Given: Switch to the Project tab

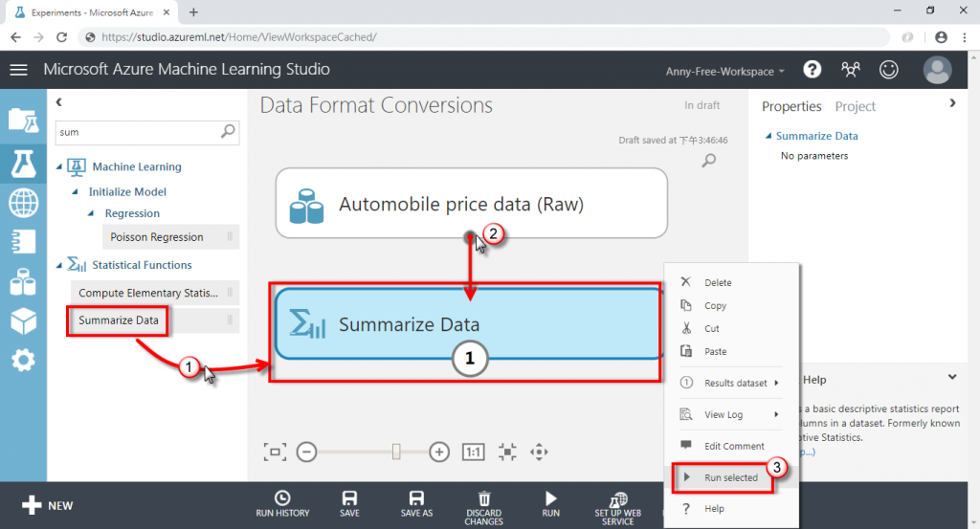Looking at the screenshot, I should 855,106.
